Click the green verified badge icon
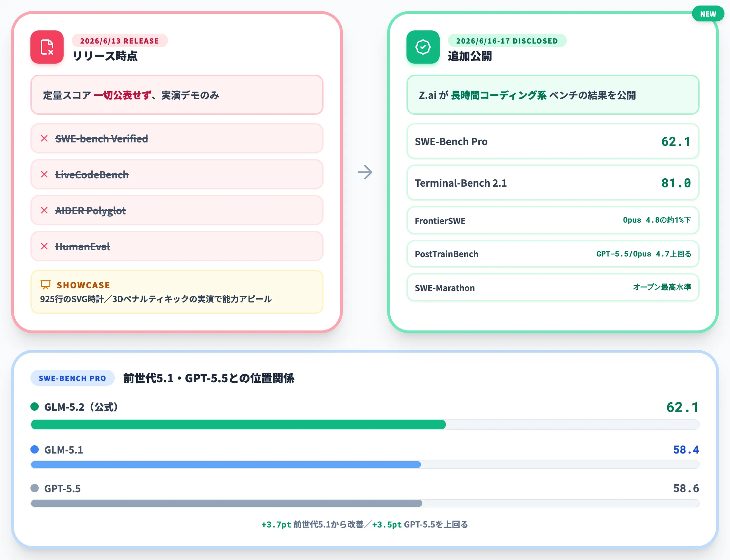 point(423,47)
